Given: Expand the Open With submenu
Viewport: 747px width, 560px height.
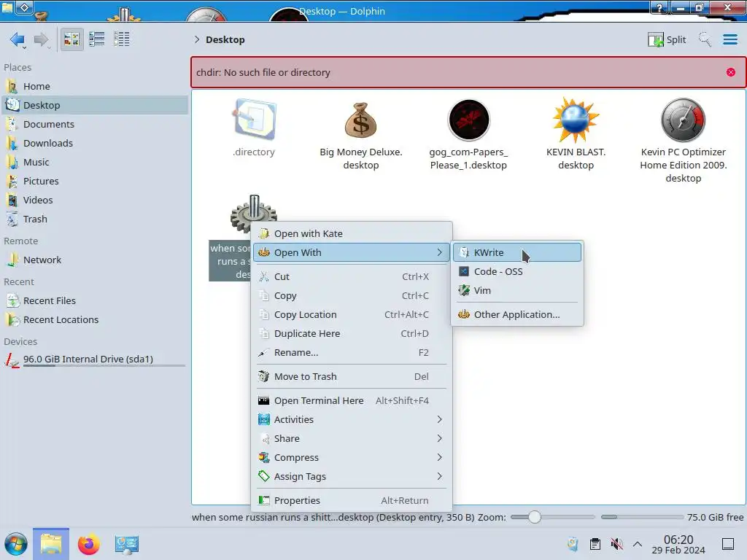Looking at the screenshot, I should click(352, 253).
